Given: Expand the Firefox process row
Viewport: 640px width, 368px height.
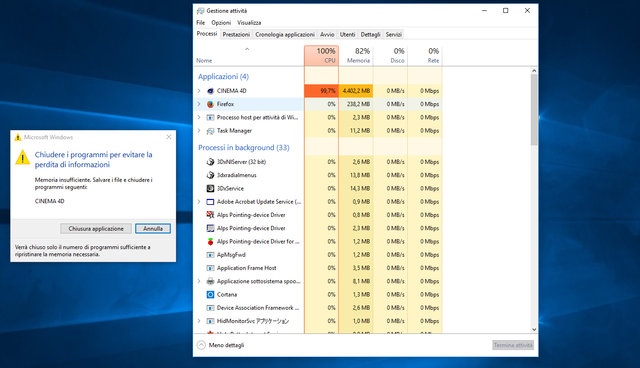Looking at the screenshot, I should 199,104.
